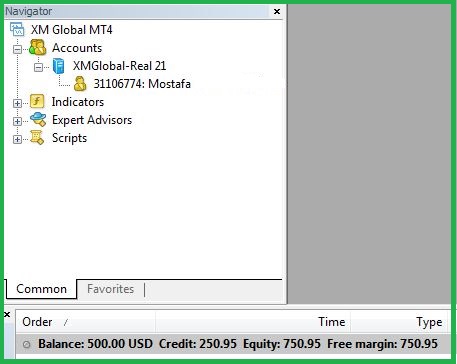Close the Navigator panel
Screen dimensions: 457x364
(277, 11)
